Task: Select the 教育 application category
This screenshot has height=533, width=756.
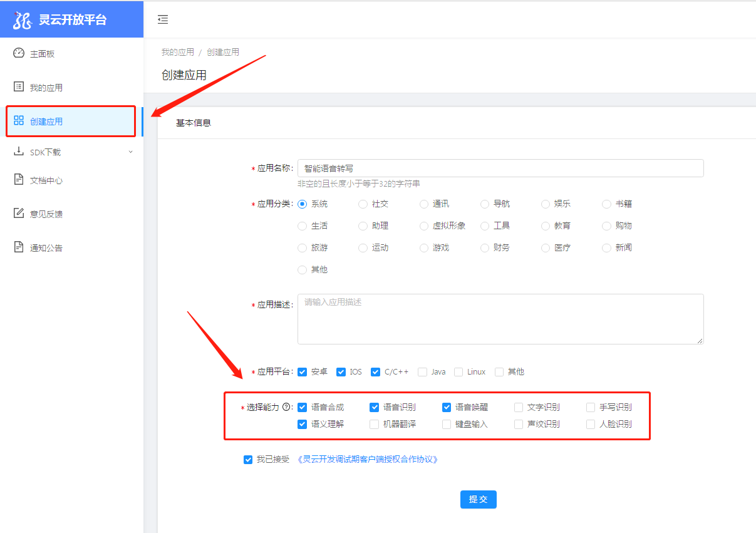Action: tap(545, 225)
